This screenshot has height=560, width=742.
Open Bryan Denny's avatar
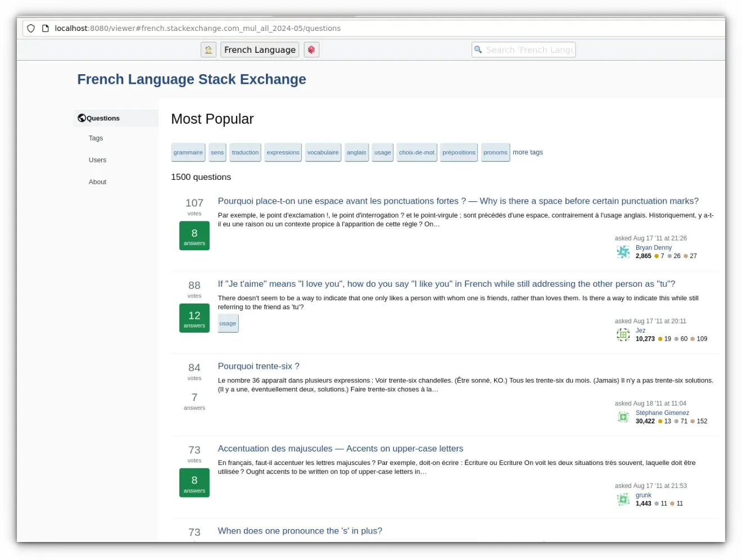click(x=623, y=252)
